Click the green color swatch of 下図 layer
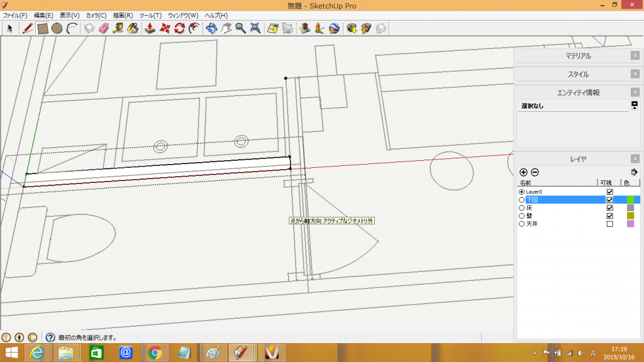644x362 pixels. coord(630,199)
